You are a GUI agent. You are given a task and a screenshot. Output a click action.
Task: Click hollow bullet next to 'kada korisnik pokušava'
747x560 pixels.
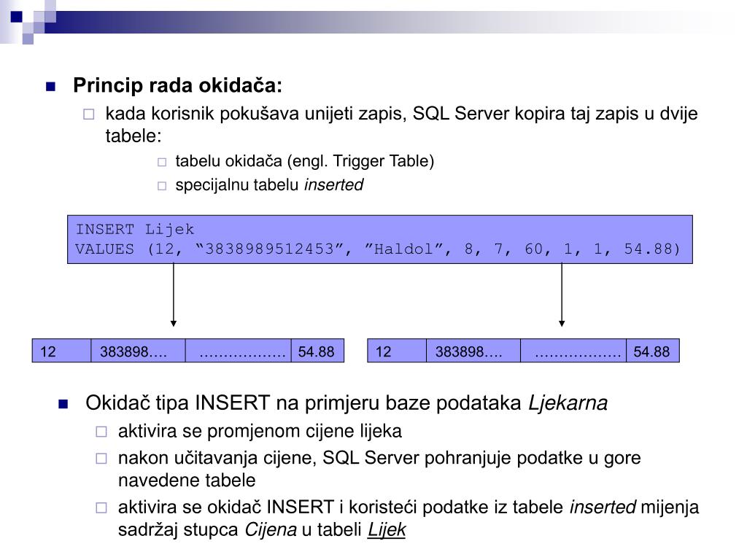click(88, 114)
